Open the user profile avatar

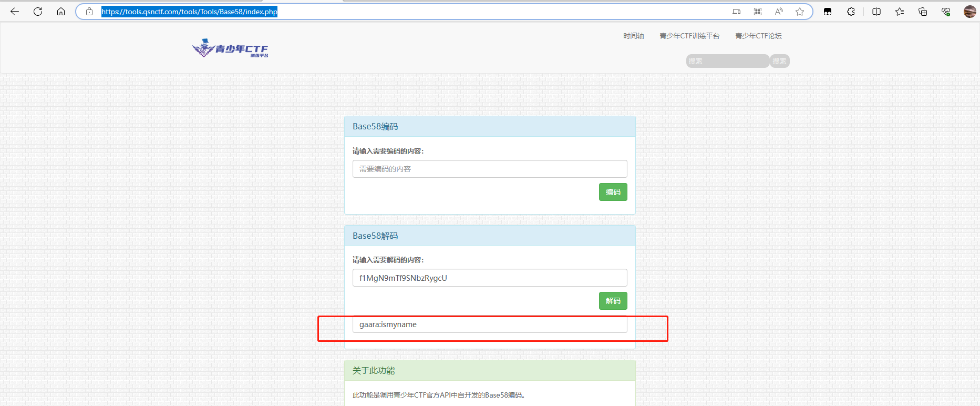[x=970, y=12]
